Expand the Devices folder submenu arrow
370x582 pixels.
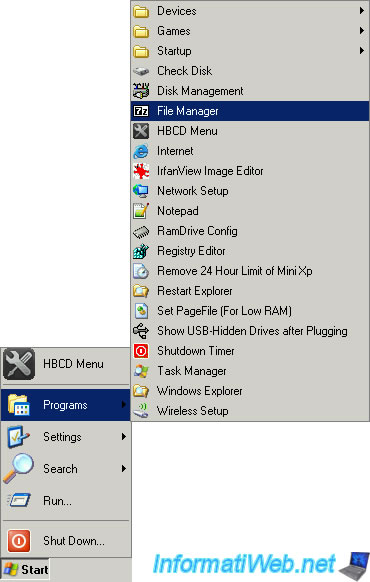[x=361, y=11]
